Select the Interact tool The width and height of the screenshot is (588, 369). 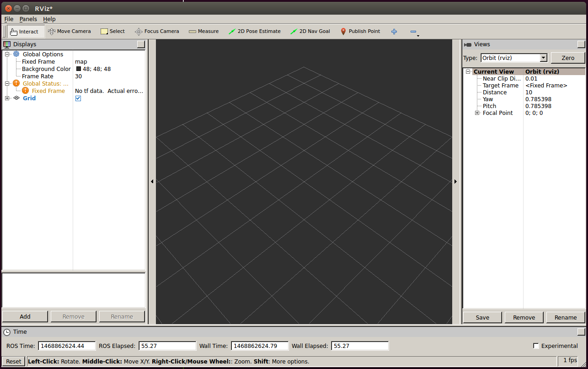(x=25, y=32)
